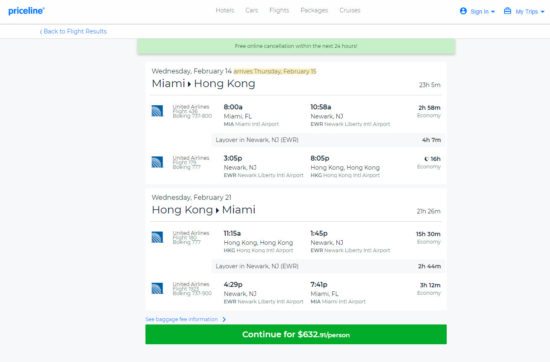Viewport: 550px width, 362px height.
Task: Click '23h 5m' total duration
Action: point(430,85)
